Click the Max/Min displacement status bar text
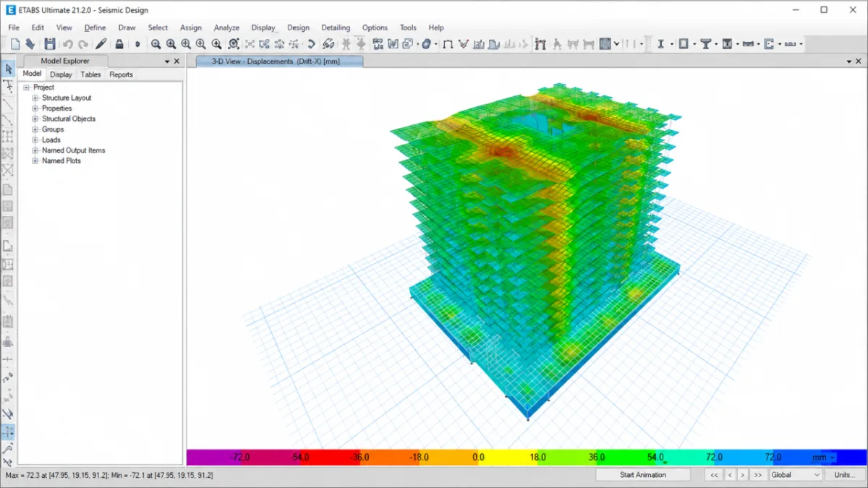Image resolution: width=868 pixels, height=488 pixels. point(109,475)
